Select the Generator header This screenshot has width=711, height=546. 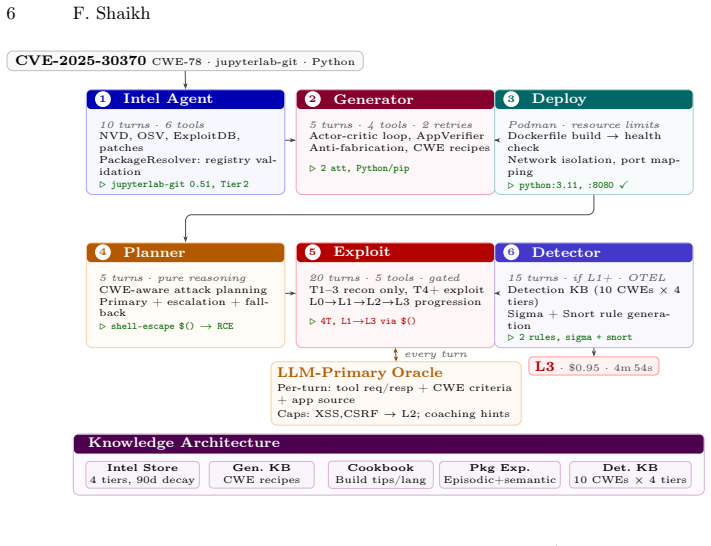[x=395, y=99]
